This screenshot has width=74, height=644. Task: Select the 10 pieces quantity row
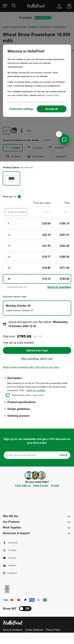(37, 235)
